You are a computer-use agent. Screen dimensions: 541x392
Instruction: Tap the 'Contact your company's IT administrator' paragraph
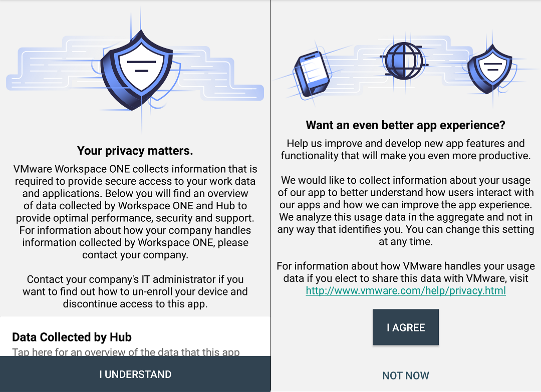tap(135, 291)
